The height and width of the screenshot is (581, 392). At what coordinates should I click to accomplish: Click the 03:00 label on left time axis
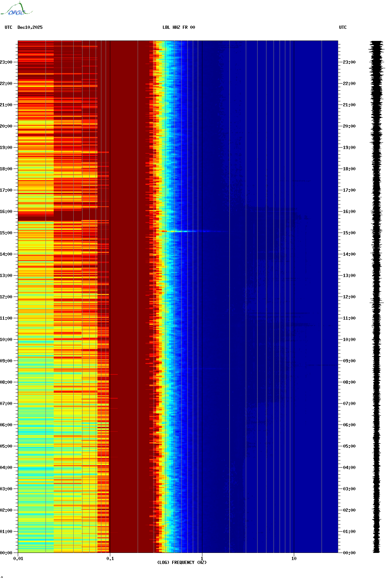point(6,489)
